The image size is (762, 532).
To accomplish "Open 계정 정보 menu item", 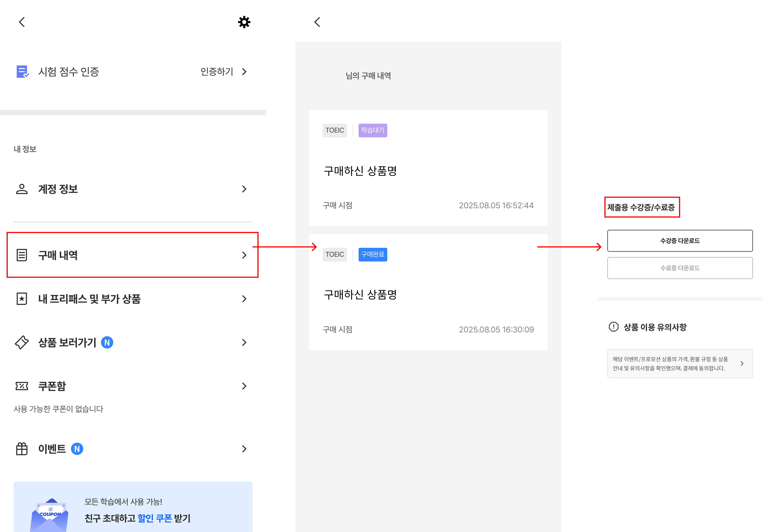I will pyautogui.click(x=133, y=189).
